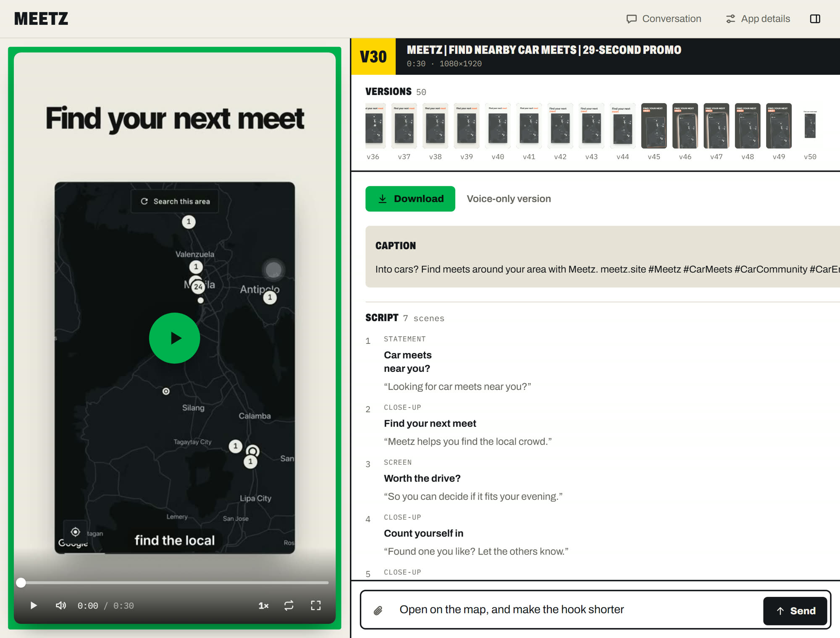
Task: Play video with large green button
Action: [174, 338]
